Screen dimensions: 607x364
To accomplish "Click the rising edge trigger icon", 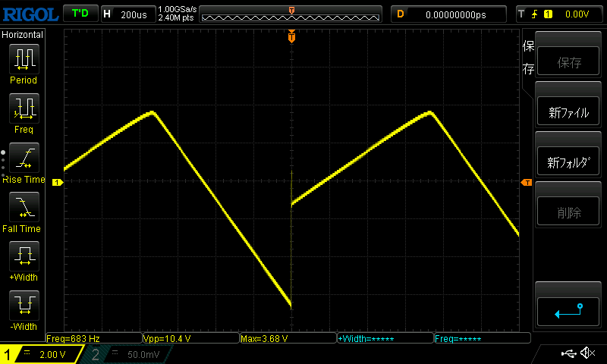I will 535,14.
